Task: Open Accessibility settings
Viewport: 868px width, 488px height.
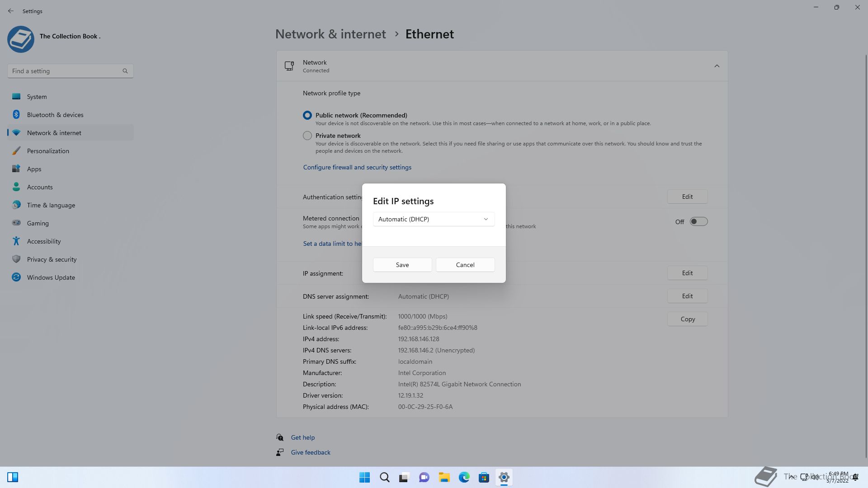Action: [43, 241]
